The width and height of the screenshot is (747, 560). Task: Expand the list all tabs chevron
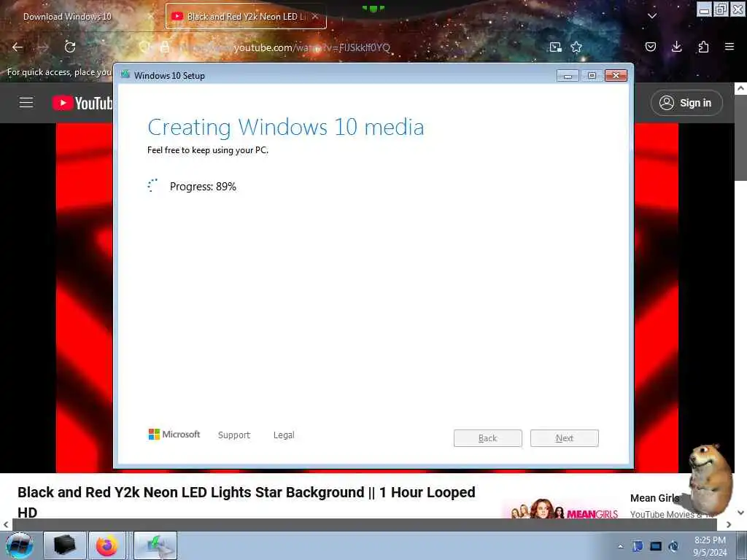[x=652, y=16]
